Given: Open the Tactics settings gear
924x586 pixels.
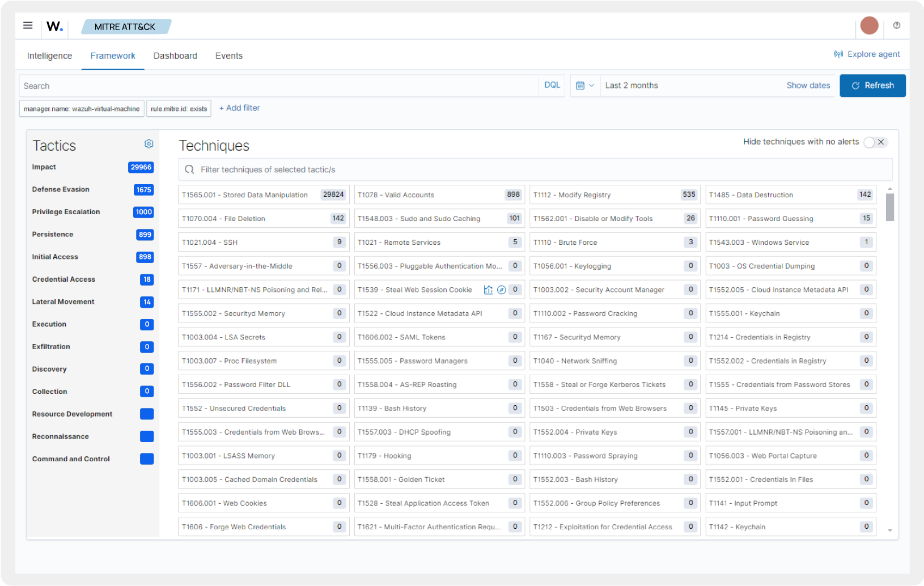Looking at the screenshot, I should click(149, 144).
